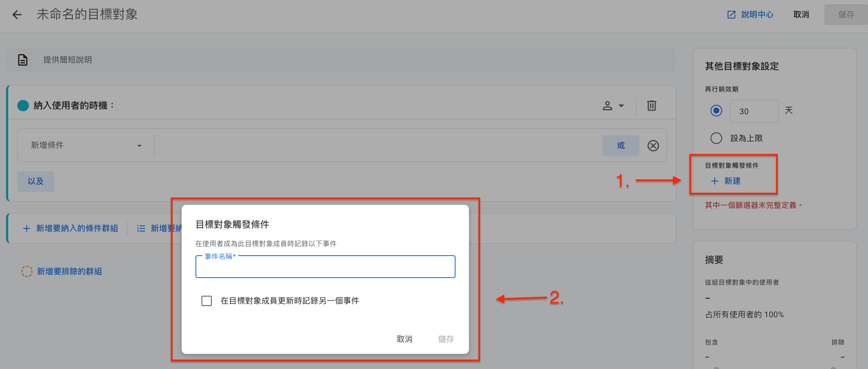Click 新增要納入的條件群組 link

click(x=70, y=228)
